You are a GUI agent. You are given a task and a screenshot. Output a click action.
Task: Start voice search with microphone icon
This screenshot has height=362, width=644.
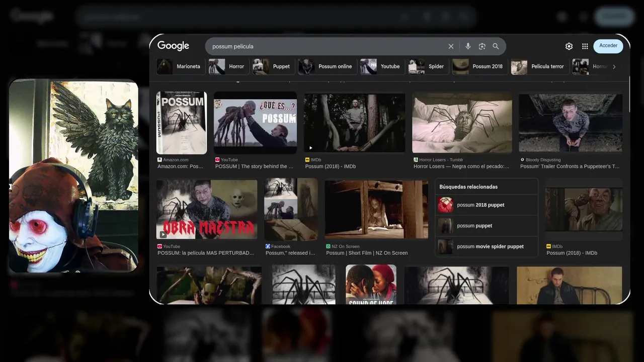[x=468, y=46]
